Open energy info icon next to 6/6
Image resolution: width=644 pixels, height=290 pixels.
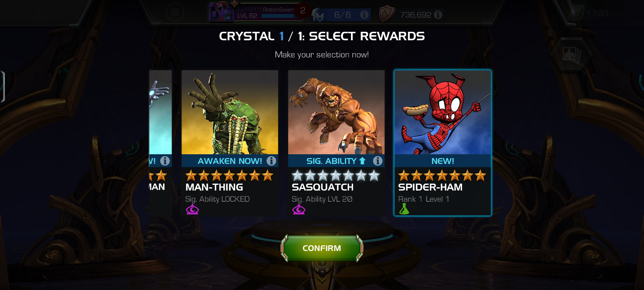point(364,15)
